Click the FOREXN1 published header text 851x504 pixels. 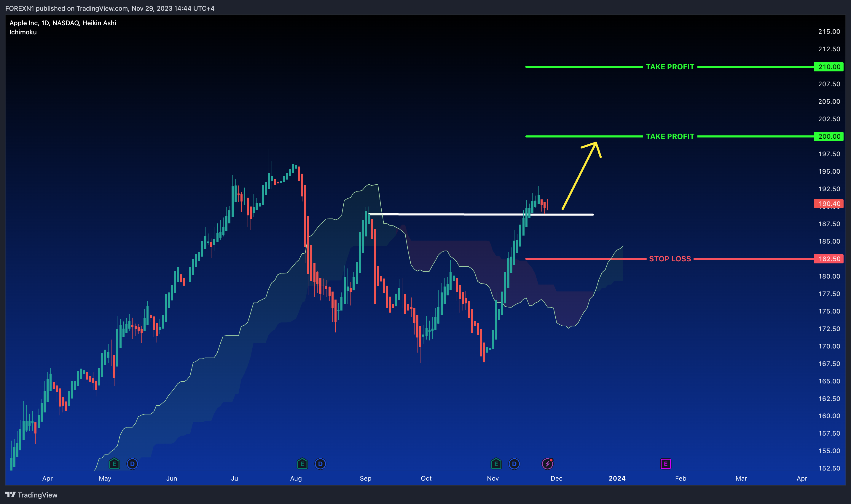click(x=110, y=8)
